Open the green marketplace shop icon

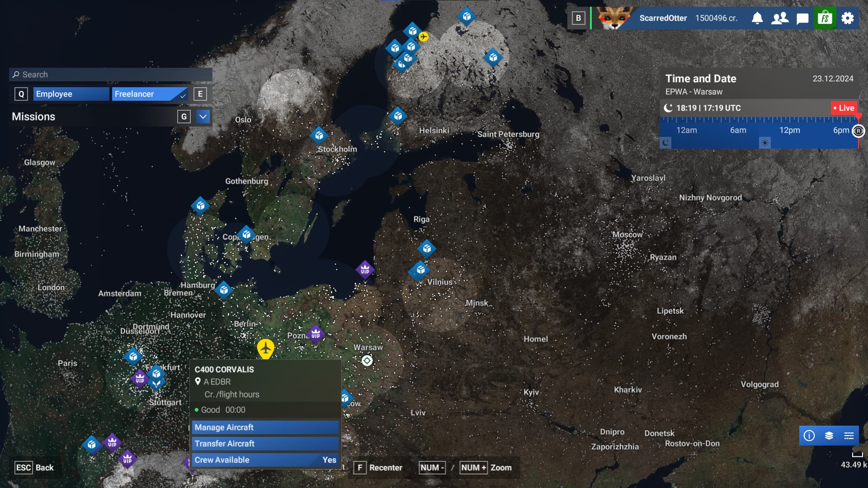[825, 18]
